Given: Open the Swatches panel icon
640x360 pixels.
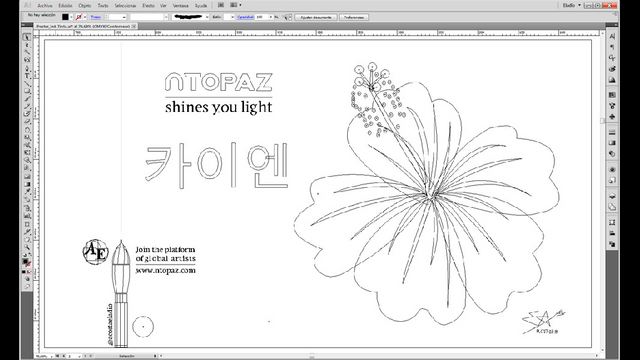Looking at the screenshot, I should (612, 95).
